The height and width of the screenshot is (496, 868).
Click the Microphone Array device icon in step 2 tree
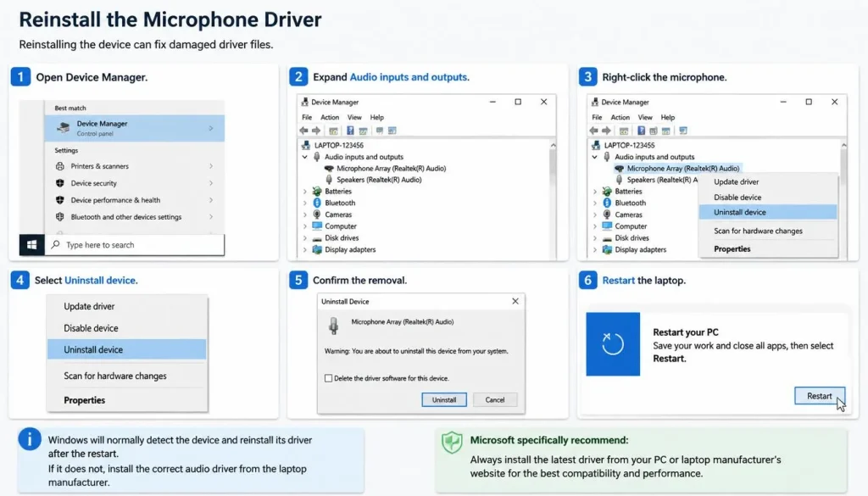[x=329, y=168]
